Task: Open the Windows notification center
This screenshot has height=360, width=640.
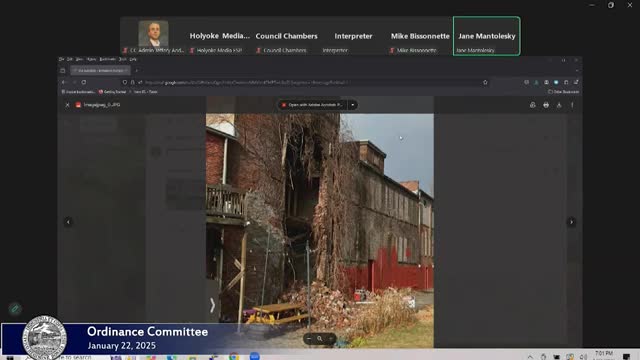Action: pos(627,357)
